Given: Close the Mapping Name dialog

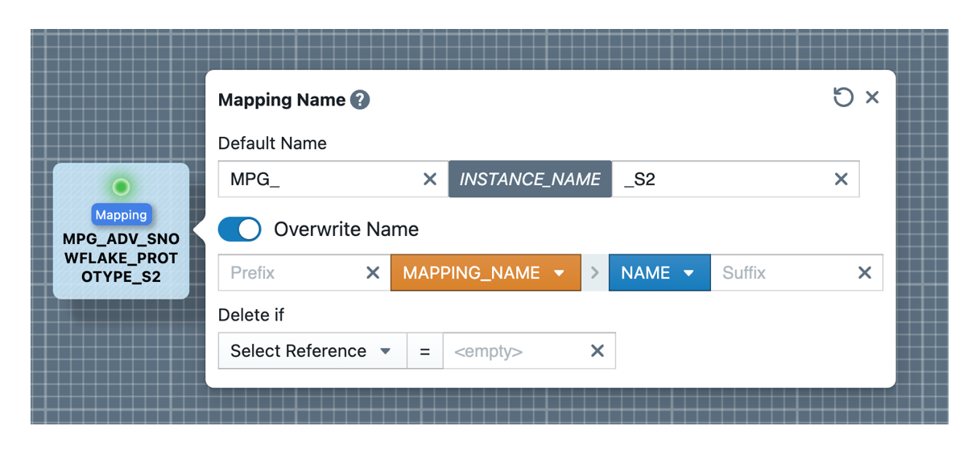Looking at the screenshot, I should click(x=872, y=97).
